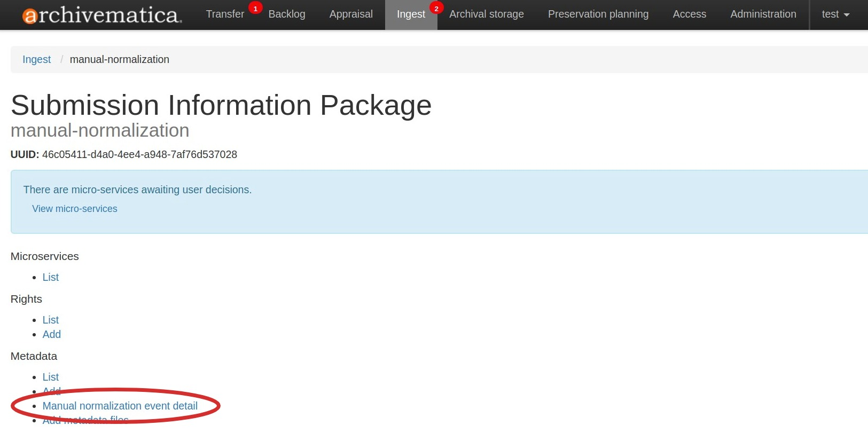Screen dimensions: 868x441
Task: Click the Transfer notification badge
Action: 255,9
